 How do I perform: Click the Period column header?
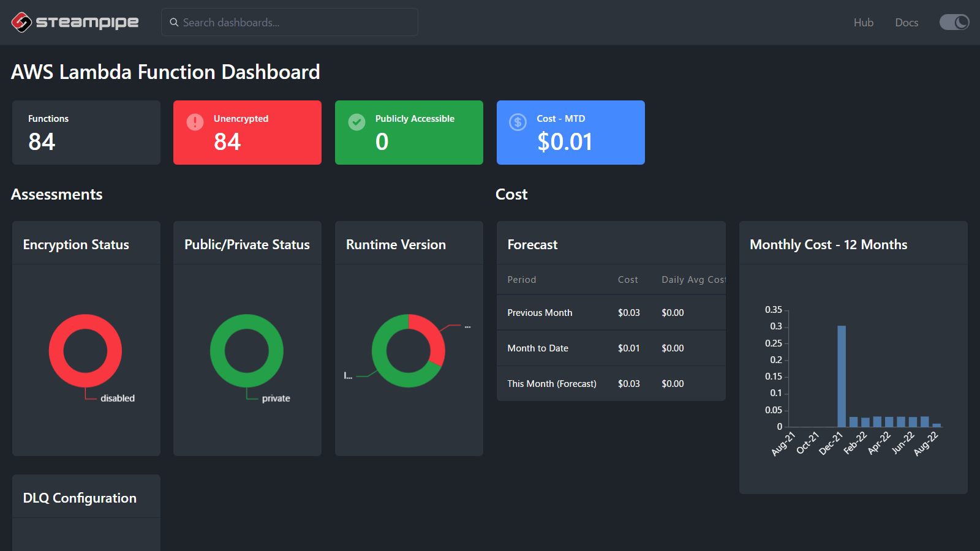pyautogui.click(x=521, y=280)
